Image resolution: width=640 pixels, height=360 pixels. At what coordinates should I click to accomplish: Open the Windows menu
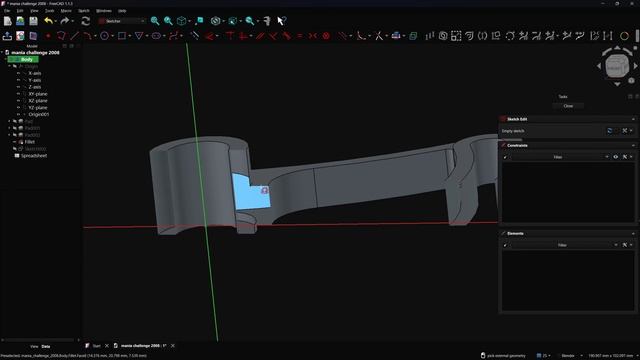point(103,11)
